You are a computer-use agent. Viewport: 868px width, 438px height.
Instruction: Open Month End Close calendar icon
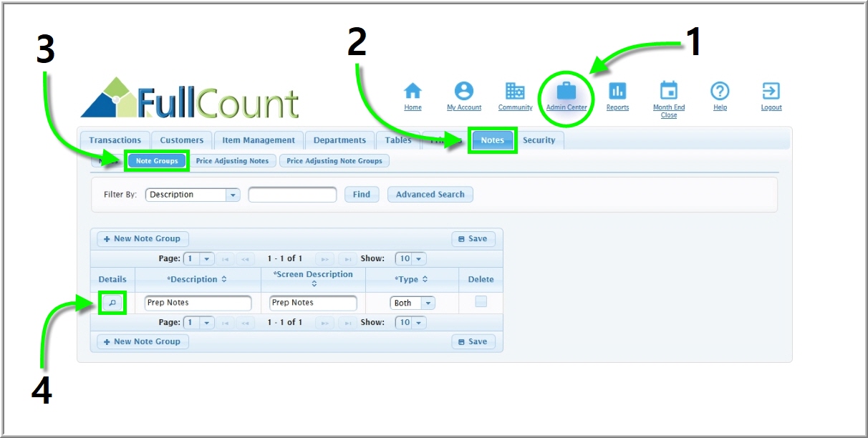(668, 92)
